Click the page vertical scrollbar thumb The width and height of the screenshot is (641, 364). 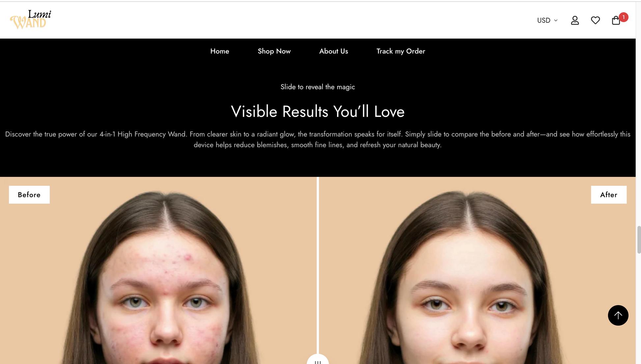coord(639,239)
